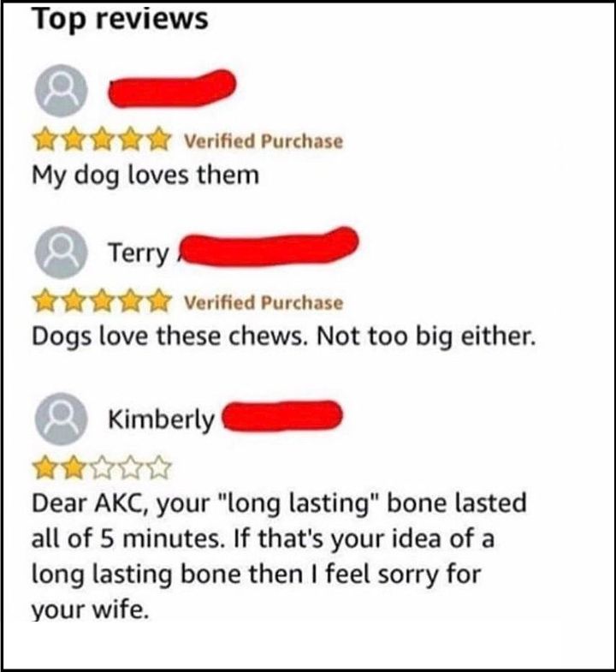Image resolution: width=616 pixels, height=672 pixels.
Task: Click the red redaction over Terry's surname
Action: (269, 247)
